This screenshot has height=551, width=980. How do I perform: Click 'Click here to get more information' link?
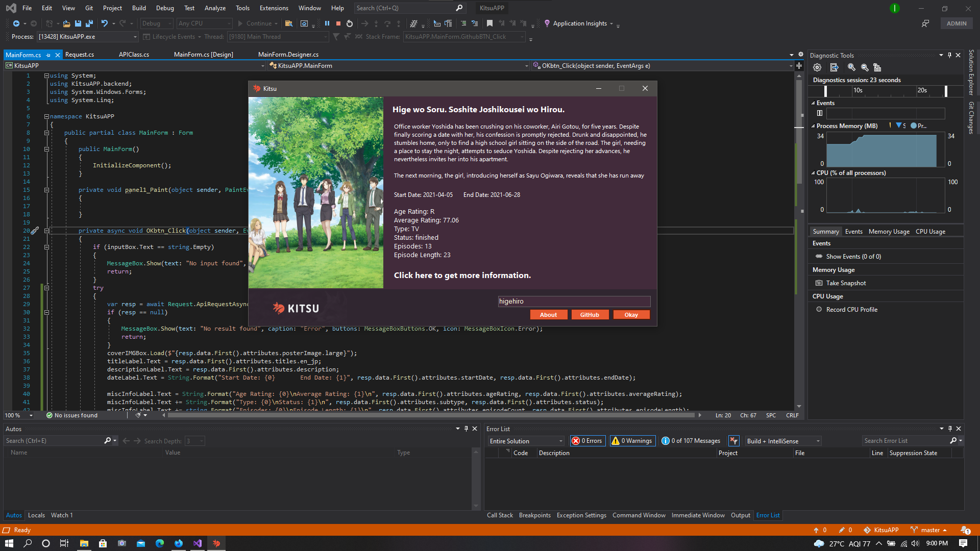point(462,275)
